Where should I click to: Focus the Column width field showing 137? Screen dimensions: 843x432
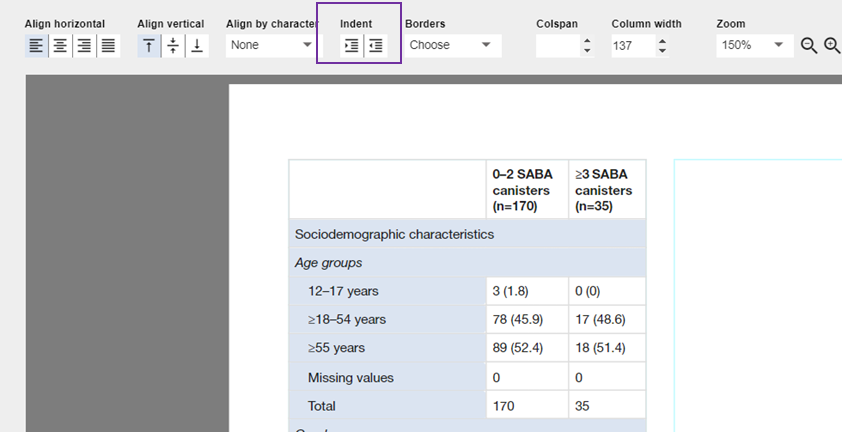pyautogui.click(x=633, y=46)
